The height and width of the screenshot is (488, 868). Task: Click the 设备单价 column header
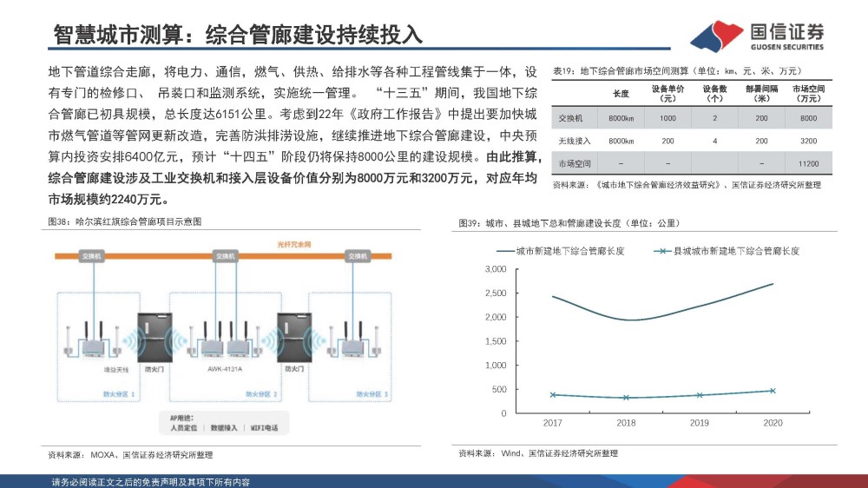pyautogui.click(x=667, y=93)
